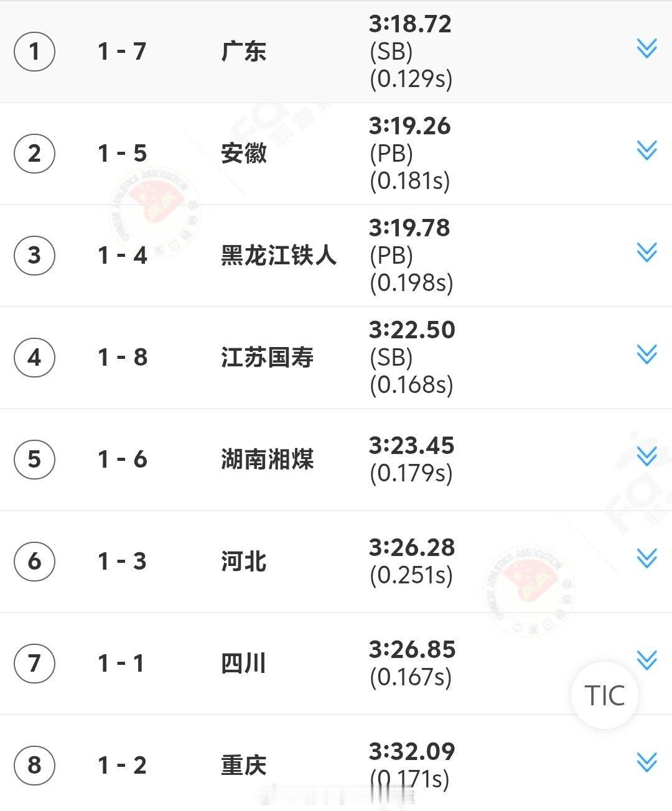Open the 黑龙江铁人 team name
The width and height of the screenshot is (672, 811).
tap(279, 255)
